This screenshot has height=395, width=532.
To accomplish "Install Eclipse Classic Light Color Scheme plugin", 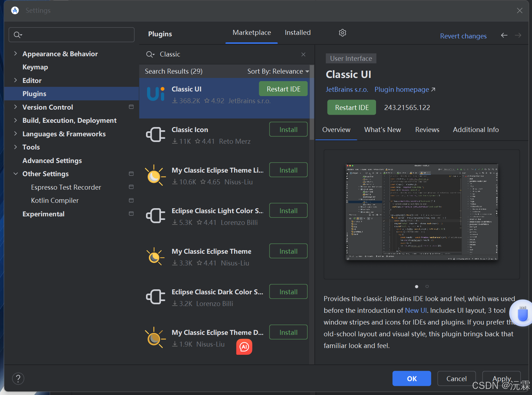I will pyautogui.click(x=288, y=211).
